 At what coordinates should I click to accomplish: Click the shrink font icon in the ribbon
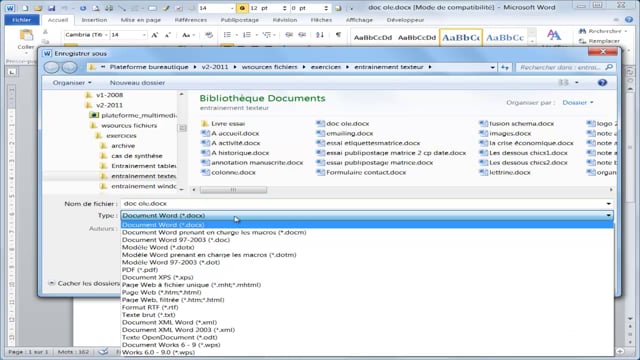pos(168,35)
